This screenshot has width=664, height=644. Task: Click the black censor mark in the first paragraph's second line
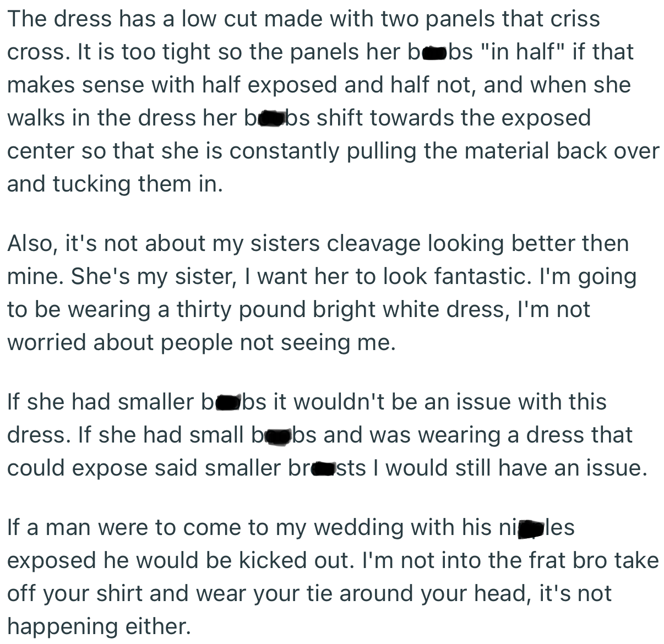click(434, 53)
